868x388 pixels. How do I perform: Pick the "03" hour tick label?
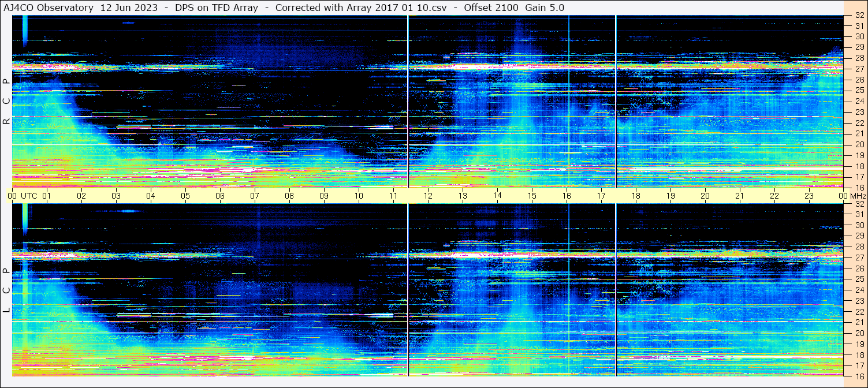[x=116, y=196]
